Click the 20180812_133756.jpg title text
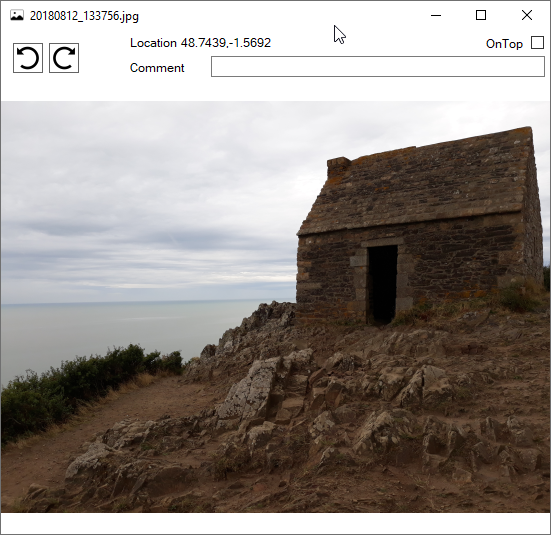The width and height of the screenshot is (551, 535). [x=84, y=16]
